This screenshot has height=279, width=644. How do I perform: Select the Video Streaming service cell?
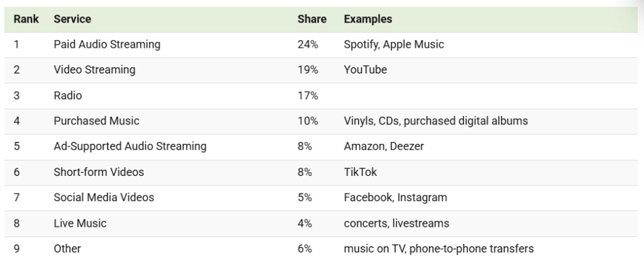coord(94,70)
